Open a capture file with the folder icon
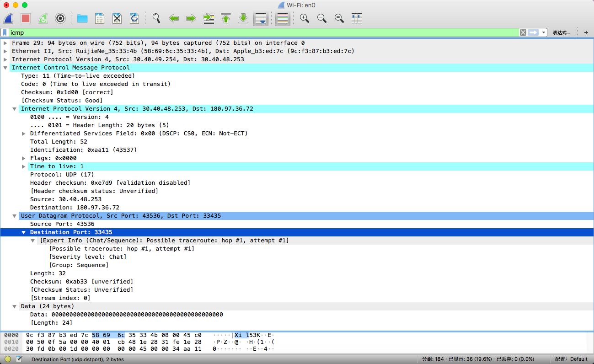Screen dimensions: 594x364 click(x=82, y=18)
